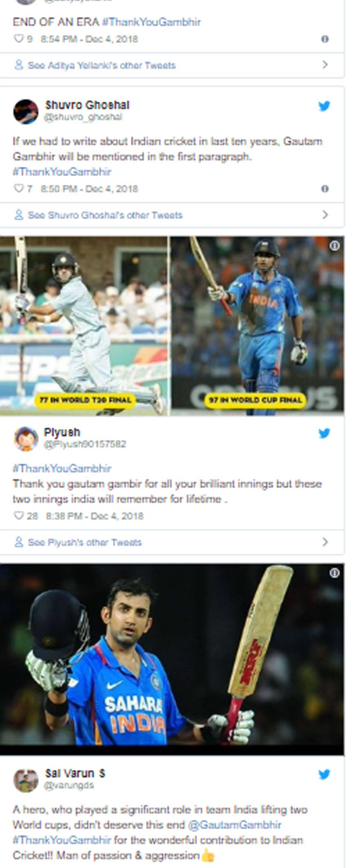Expand chevron beside Aditya Yellanki's other Tweets
The image size is (347, 868).
325,65
